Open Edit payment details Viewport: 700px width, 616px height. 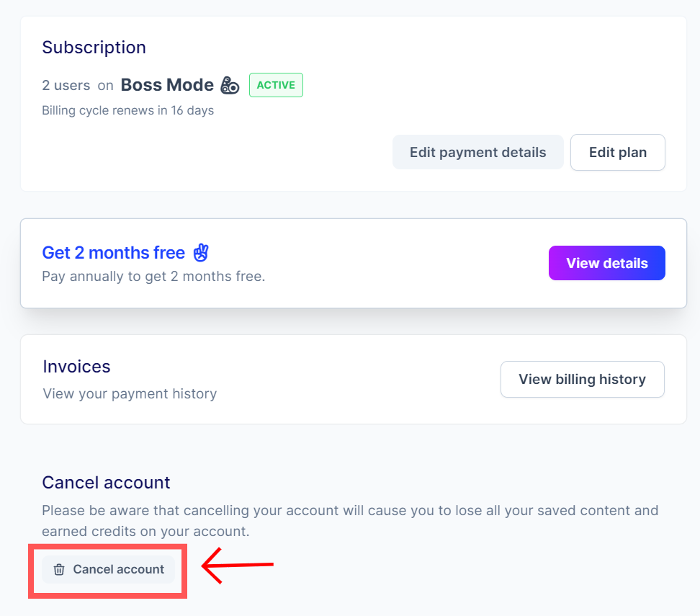click(477, 152)
